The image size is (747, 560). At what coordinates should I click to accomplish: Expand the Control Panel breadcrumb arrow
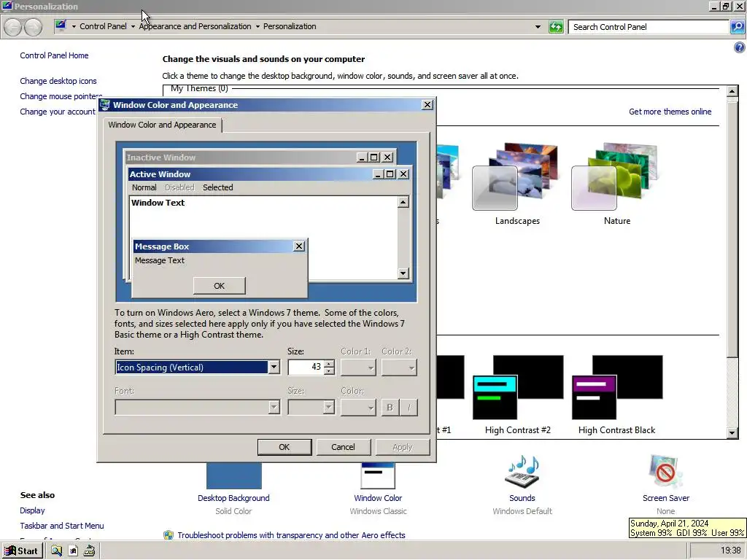(133, 27)
